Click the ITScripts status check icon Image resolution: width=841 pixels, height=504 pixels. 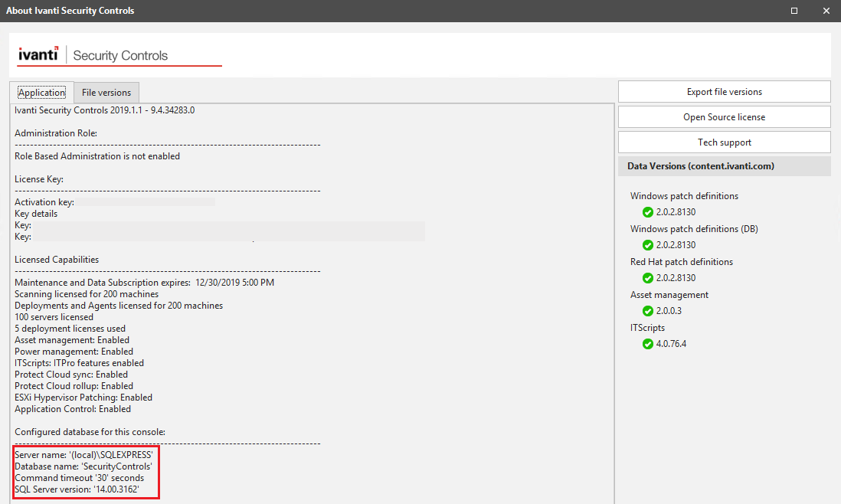click(648, 344)
